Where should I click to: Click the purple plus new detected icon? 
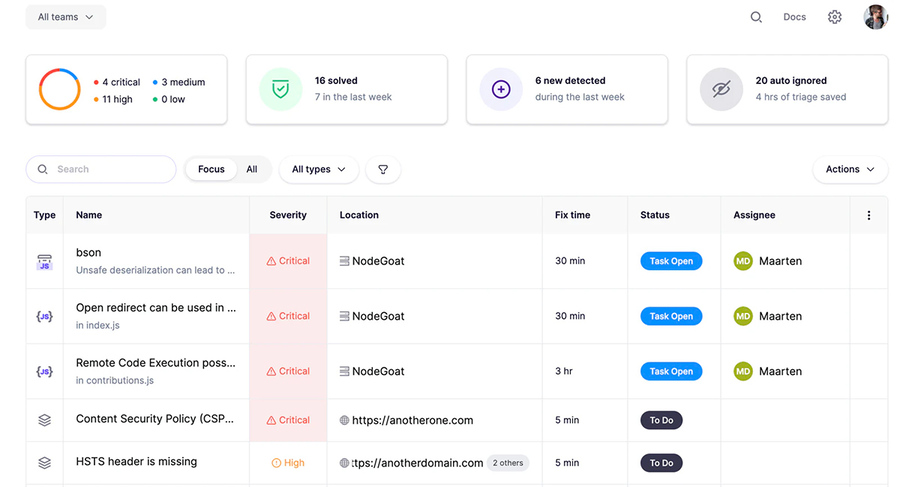[501, 89]
